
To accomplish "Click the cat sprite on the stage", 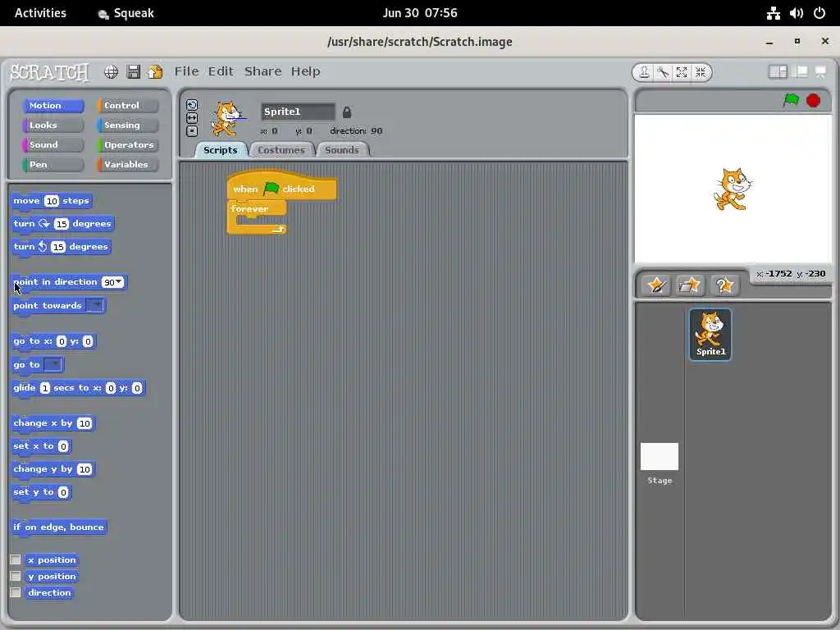I will (733, 189).
